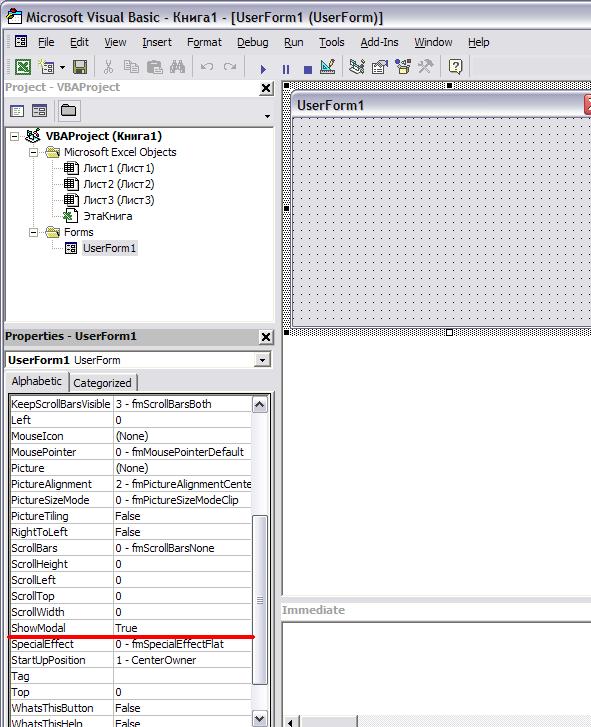
Task: Click the Cut scissors icon
Action: [x=108, y=67]
